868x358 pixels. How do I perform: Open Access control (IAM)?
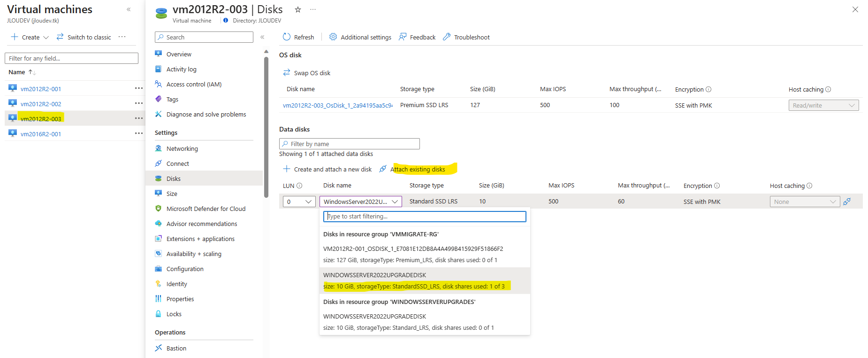(x=194, y=84)
